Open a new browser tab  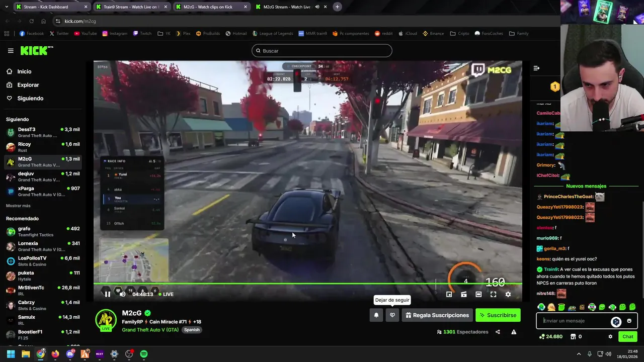[x=337, y=7]
